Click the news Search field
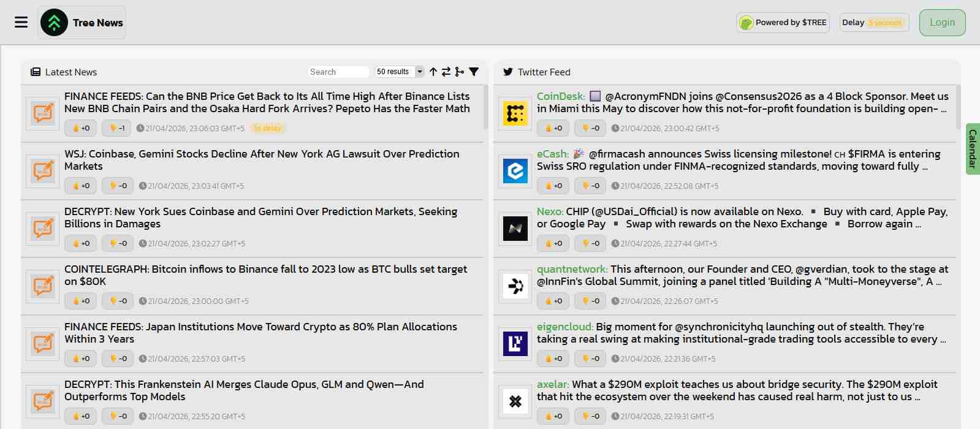This screenshot has width=980, height=429. 338,72
